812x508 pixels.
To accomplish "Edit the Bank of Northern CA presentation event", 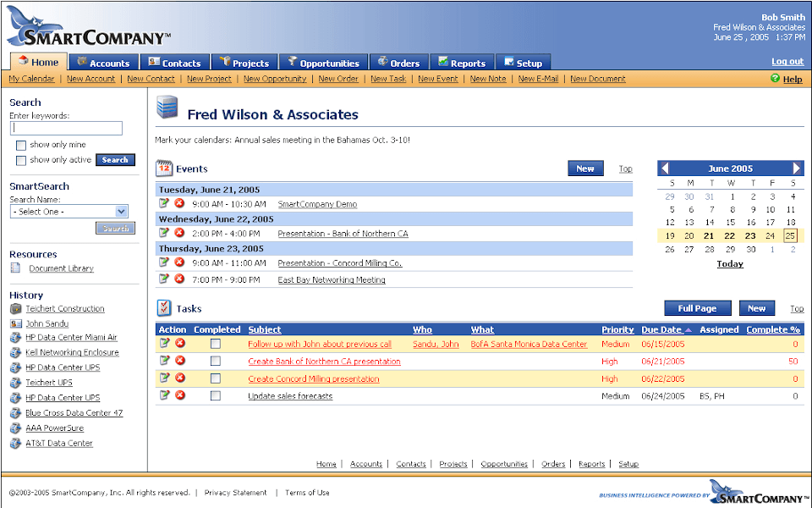I will click(163, 233).
